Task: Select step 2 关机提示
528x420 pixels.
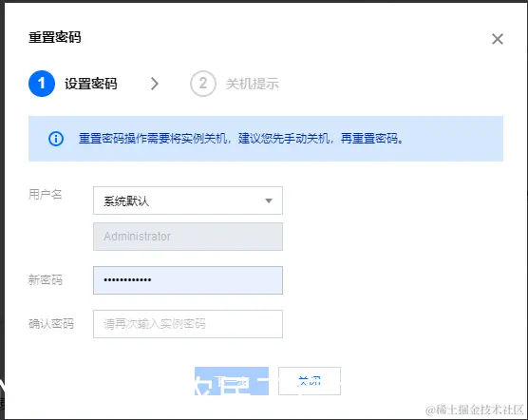Action: pyautogui.click(x=235, y=84)
